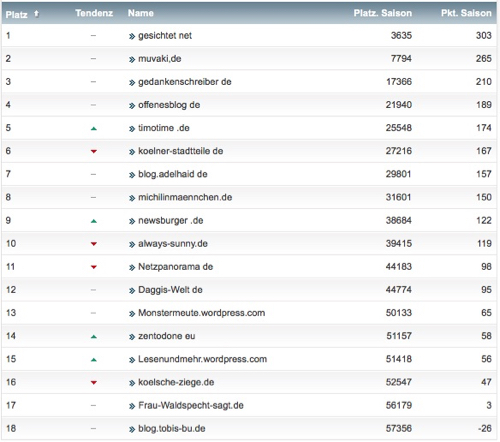500x442 pixels.
Task: Click the double-chevron icon before blog.tobis-bu.de
Action: point(132,429)
